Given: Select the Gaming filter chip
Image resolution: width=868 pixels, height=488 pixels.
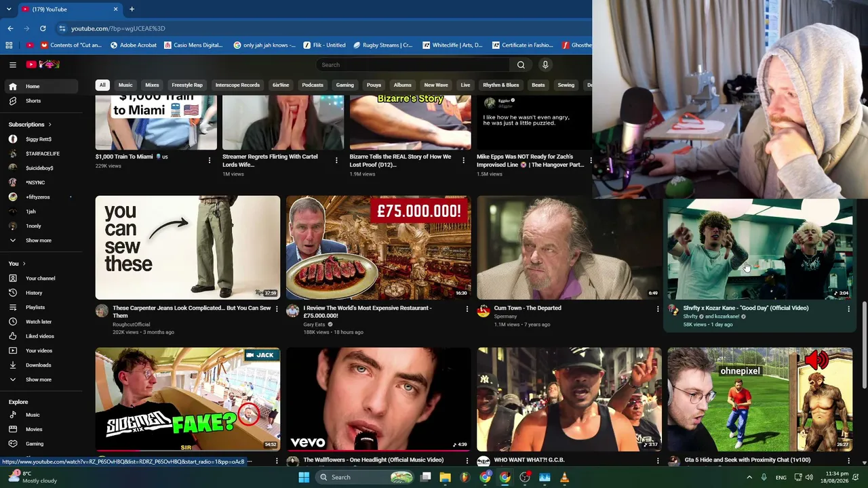Looking at the screenshot, I should [344, 85].
